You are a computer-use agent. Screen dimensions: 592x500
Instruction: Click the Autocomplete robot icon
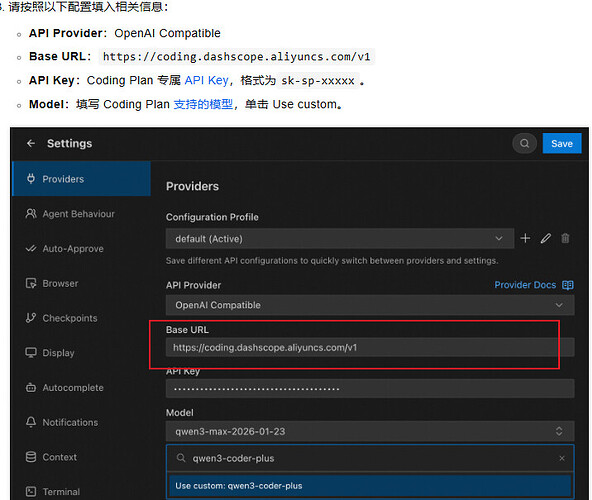tap(31, 387)
